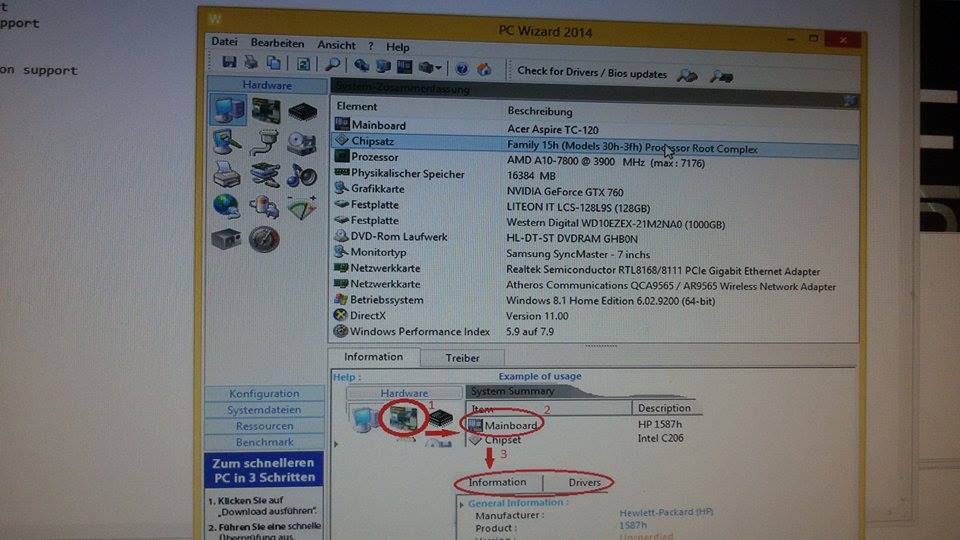
Task: Select the Printer icon in Hardware panel
Action: coord(227,174)
